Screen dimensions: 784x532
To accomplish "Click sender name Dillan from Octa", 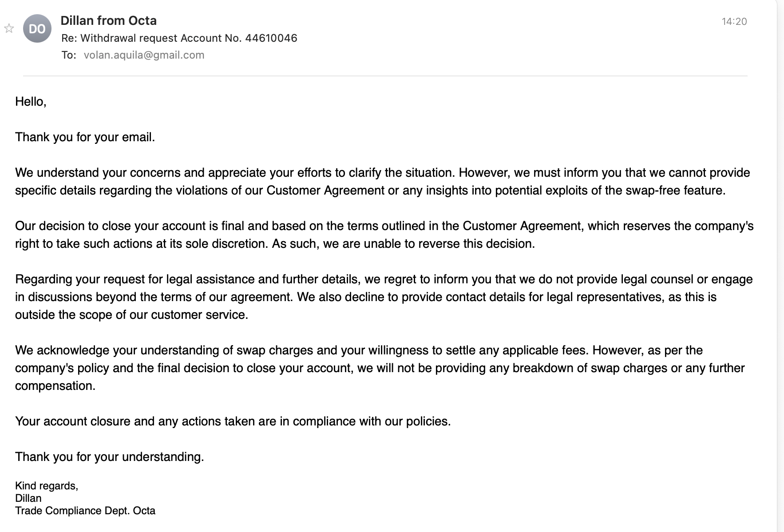I will [108, 21].
